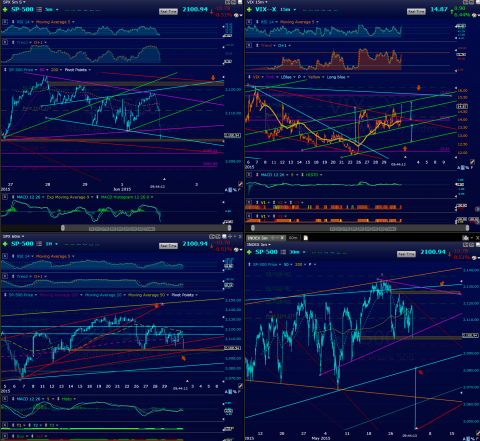The height and width of the screenshot is (441, 480).
Task: Collapse RSI 14 pane in VIX chart
Action: [249, 22]
